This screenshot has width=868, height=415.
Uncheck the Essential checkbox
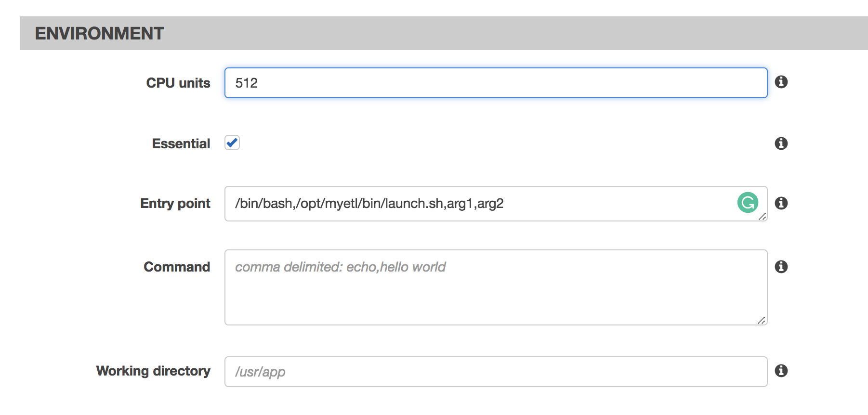(232, 143)
